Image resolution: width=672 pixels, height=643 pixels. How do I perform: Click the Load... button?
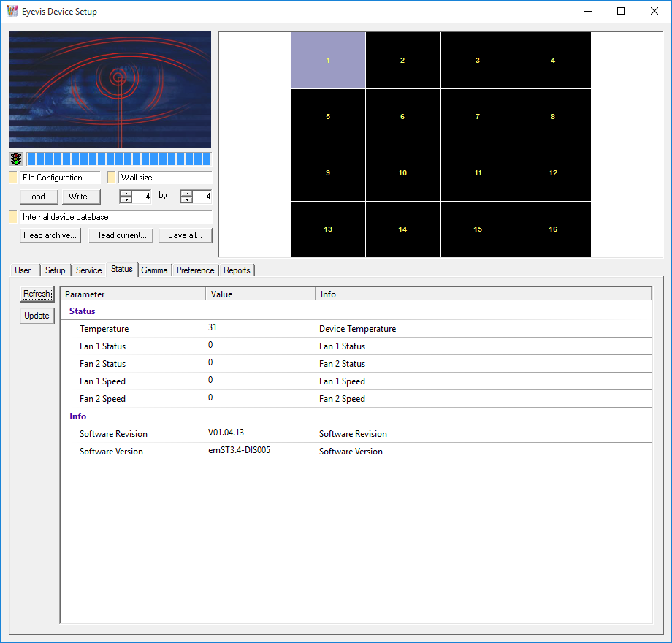click(x=39, y=197)
